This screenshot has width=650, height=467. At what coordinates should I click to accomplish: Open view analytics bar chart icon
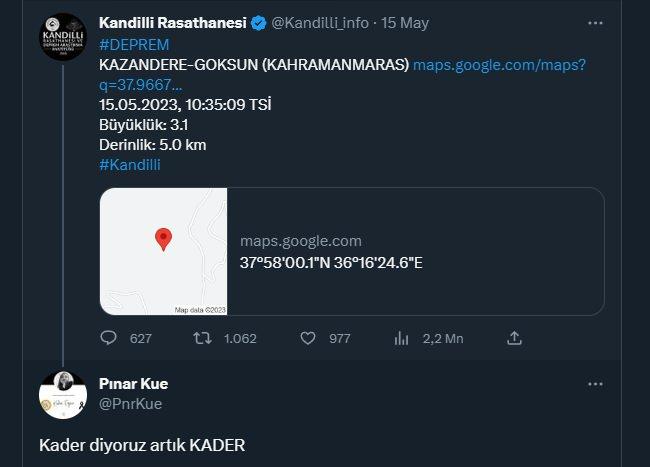[x=401, y=338]
